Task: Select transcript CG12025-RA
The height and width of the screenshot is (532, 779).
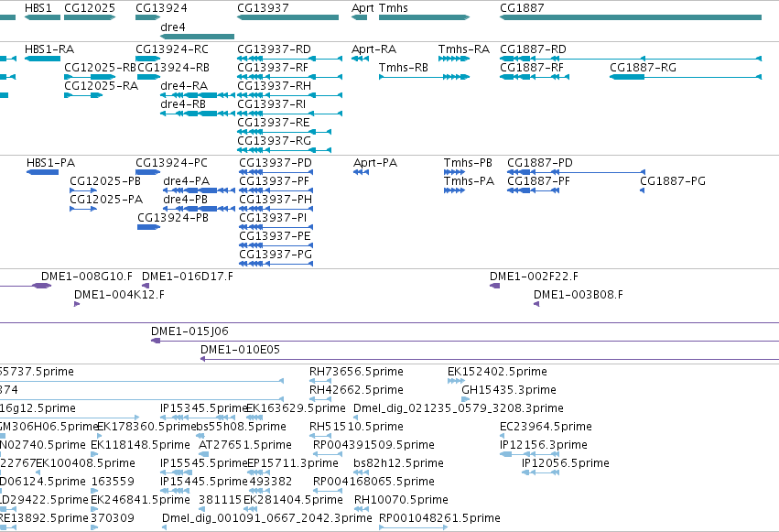Action: [x=102, y=86]
